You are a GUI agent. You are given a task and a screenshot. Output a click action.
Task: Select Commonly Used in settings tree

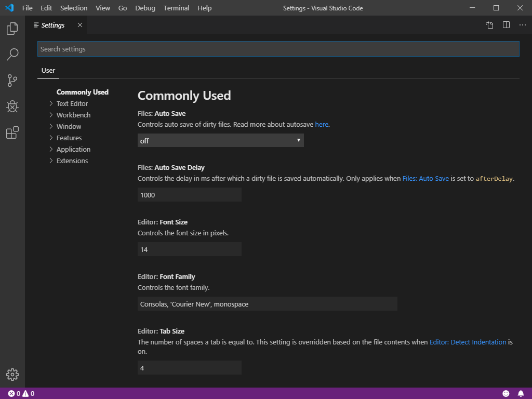[x=83, y=92]
